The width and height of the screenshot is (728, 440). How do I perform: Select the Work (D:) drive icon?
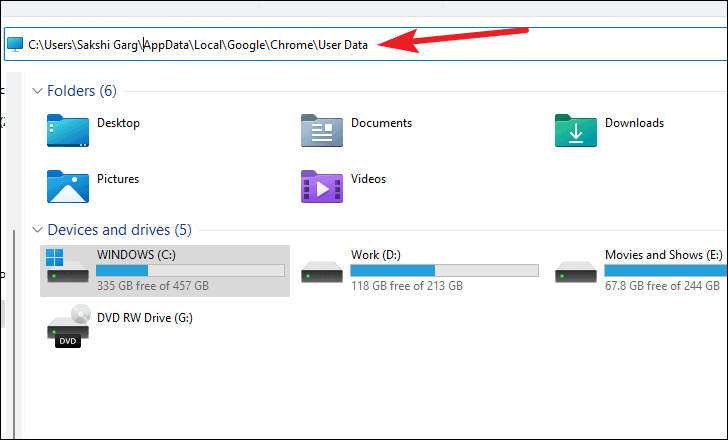coord(322,272)
